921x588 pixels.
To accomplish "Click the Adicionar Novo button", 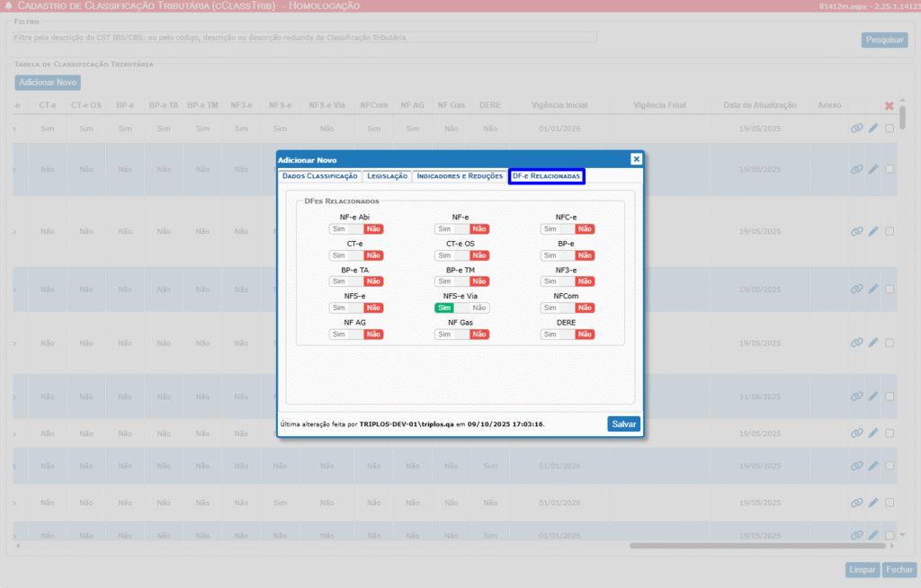I will pyautogui.click(x=48, y=83).
